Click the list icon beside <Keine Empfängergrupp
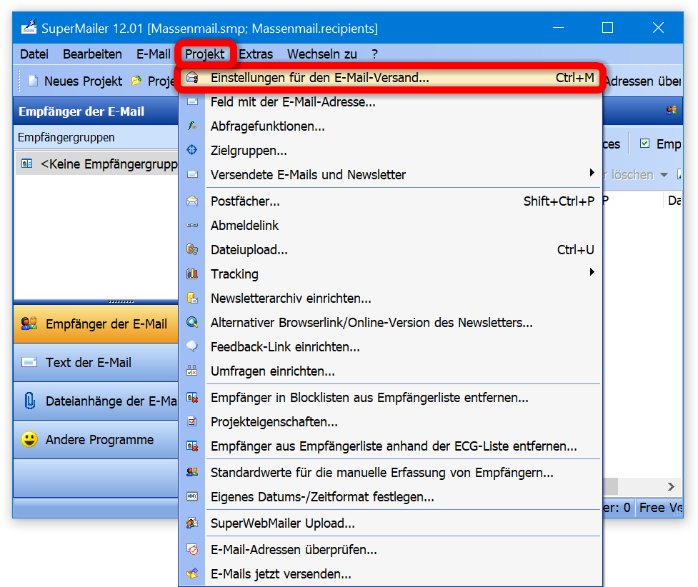Screen dimensions: 698x587 pos(27,164)
